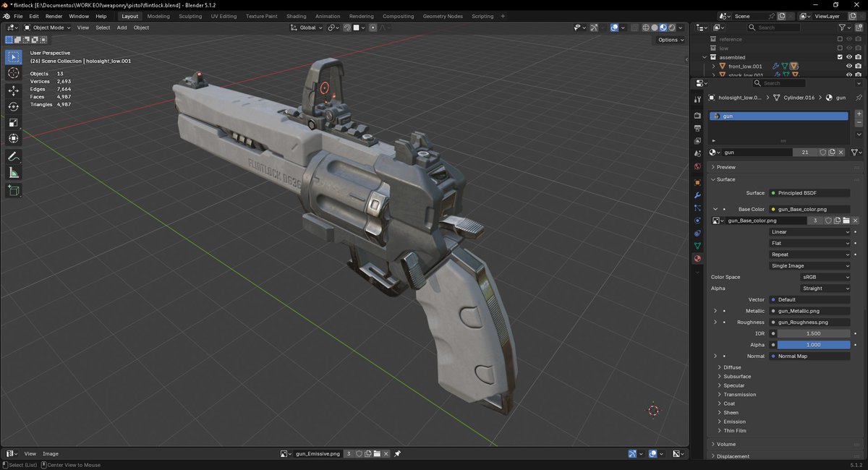Disable front_low.001 in renders
The width and height of the screenshot is (868, 470).
(858, 66)
